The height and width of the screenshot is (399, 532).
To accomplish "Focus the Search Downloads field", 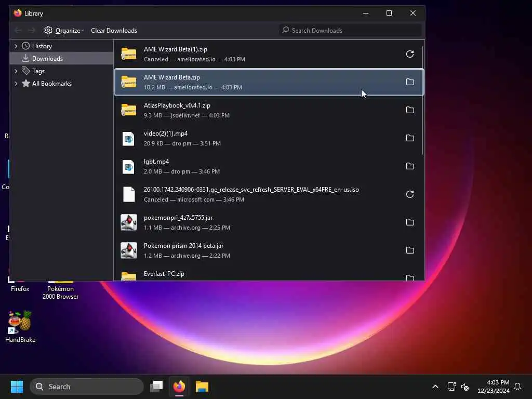I will (350, 31).
